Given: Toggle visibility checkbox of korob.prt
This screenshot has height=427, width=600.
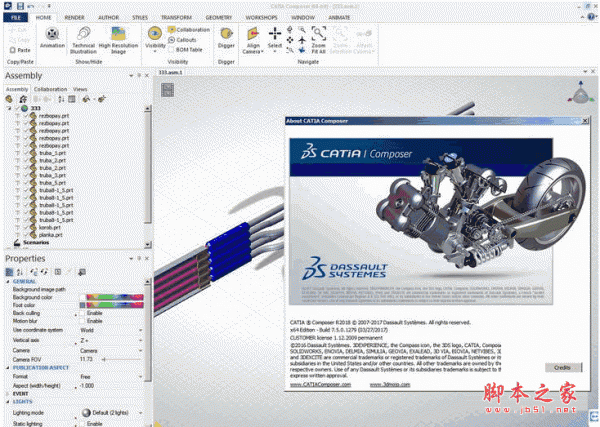Looking at the screenshot, I should 26,227.
